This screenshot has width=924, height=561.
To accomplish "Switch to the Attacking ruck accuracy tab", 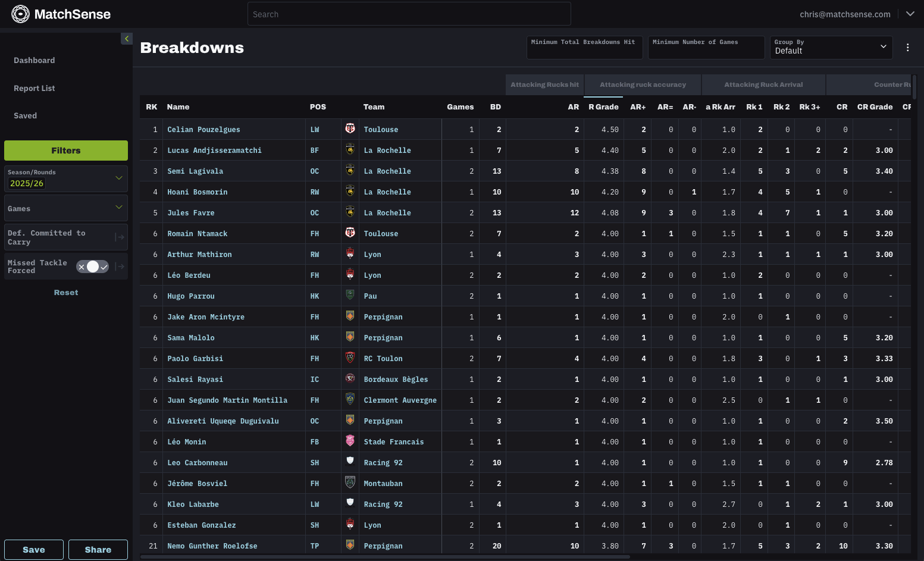I will tap(643, 85).
